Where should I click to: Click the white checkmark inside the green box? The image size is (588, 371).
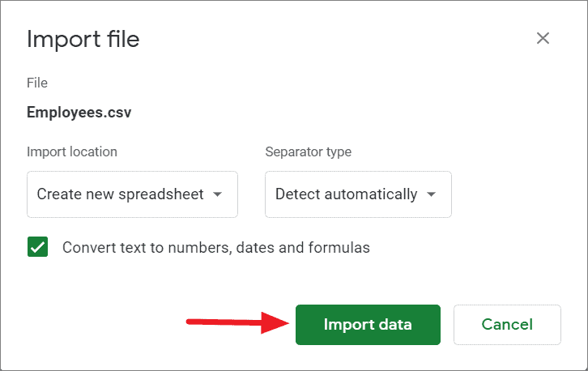(38, 248)
